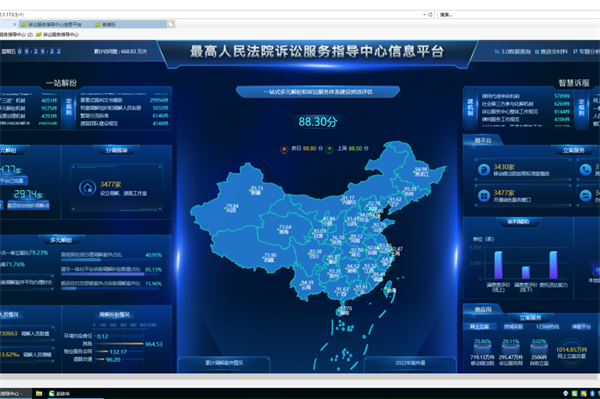Click the horizontal scrollbar below the dashboard

point(300,377)
